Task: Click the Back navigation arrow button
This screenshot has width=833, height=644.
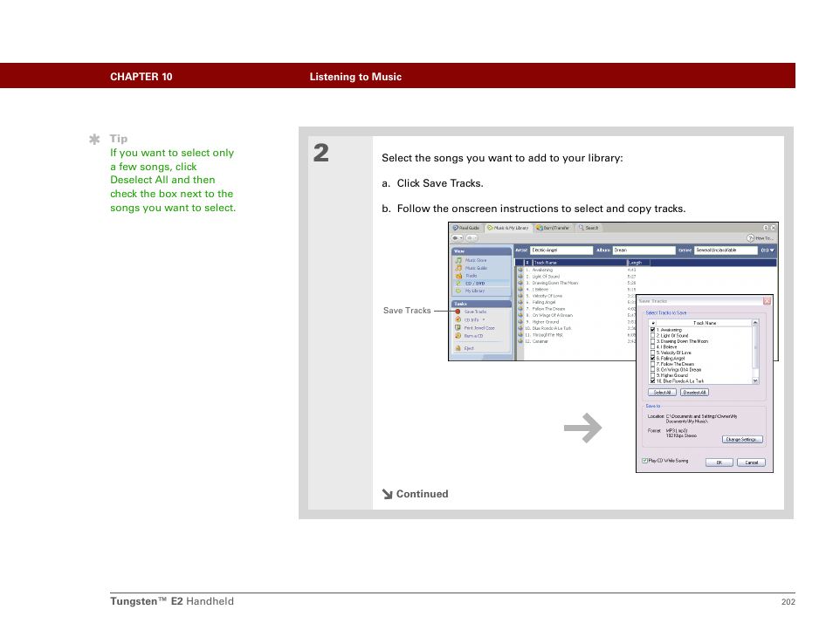Action: click(455, 238)
